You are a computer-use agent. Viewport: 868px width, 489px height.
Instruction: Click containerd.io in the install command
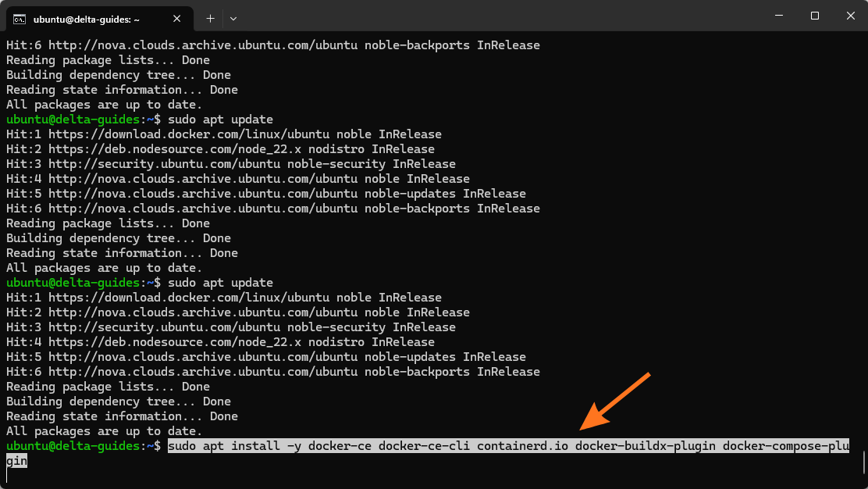(522, 446)
